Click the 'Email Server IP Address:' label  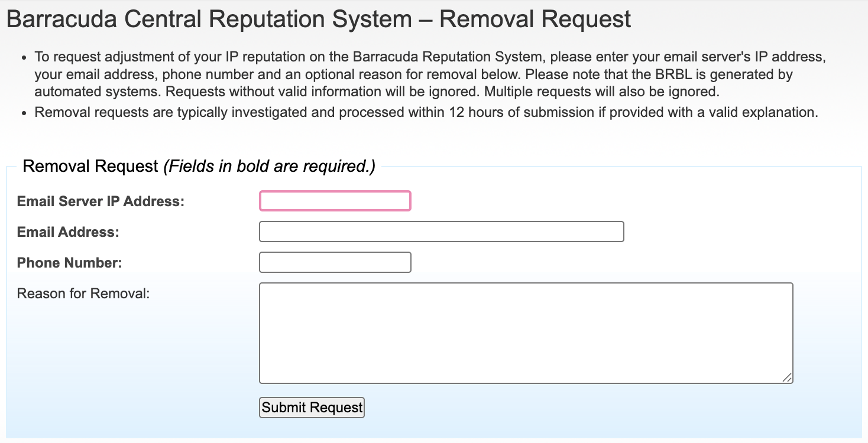[x=101, y=201]
